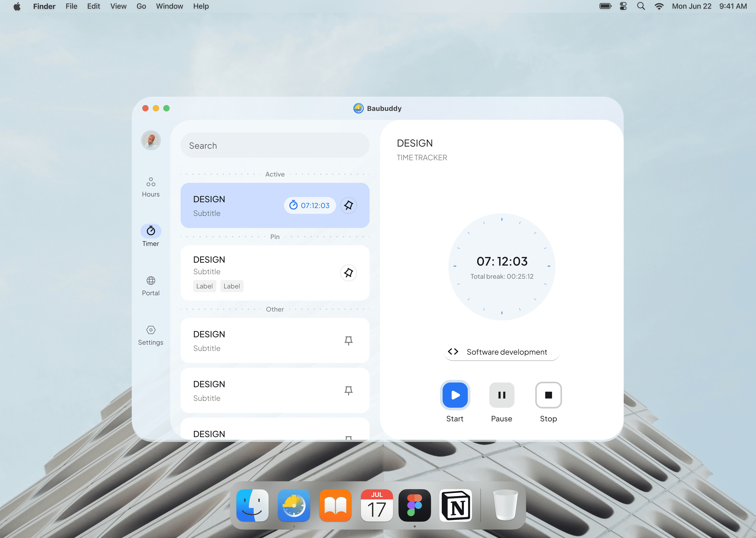Pin the first DESIGN card under Other
Image resolution: width=756 pixels, height=538 pixels.
coord(349,341)
